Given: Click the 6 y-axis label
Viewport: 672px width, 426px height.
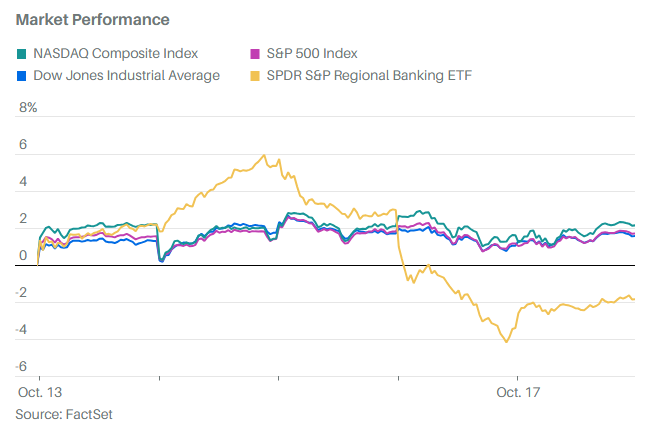Looking at the screenshot, I should tap(22, 145).
